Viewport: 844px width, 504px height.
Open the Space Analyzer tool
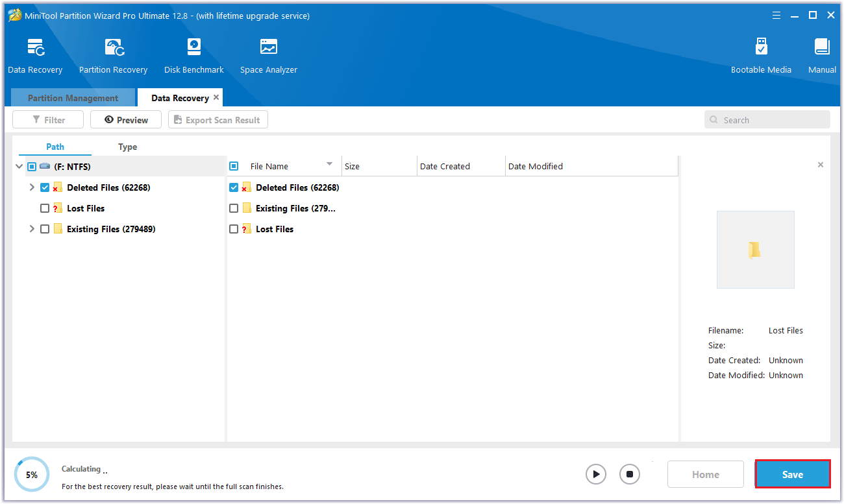point(268,56)
